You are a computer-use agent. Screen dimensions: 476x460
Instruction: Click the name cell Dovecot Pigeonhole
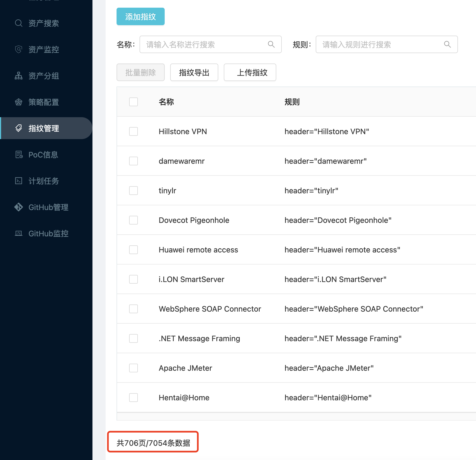pyautogui.click(x=194, y=220)
